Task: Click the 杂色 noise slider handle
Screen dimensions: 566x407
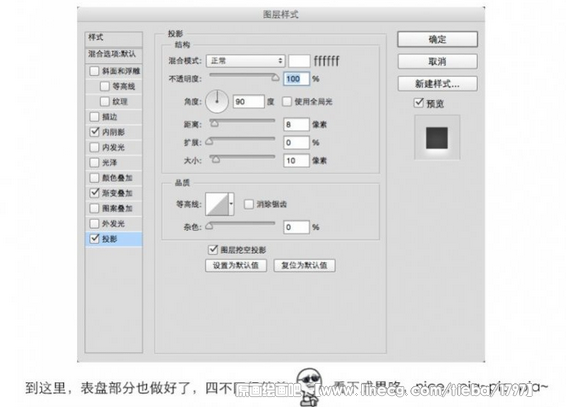Action: 209,226
